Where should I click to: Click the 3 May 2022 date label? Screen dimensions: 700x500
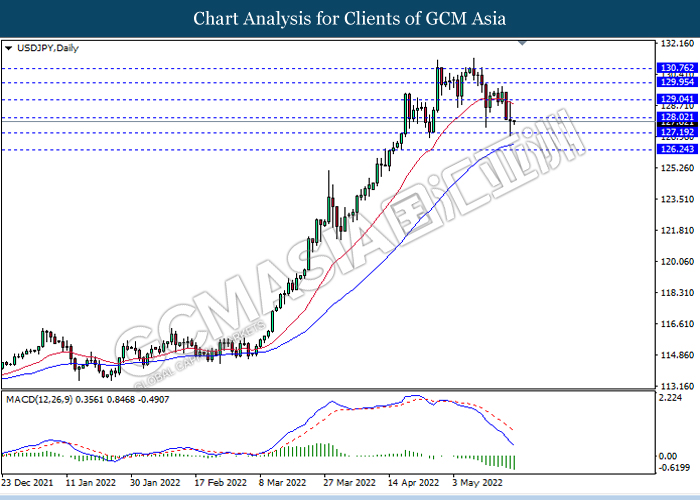pos(477,483)
